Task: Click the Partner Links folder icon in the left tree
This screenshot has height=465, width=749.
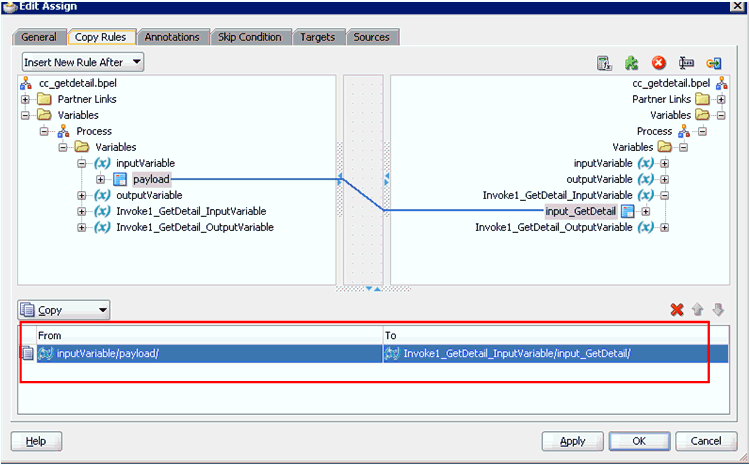Action: 44,99
